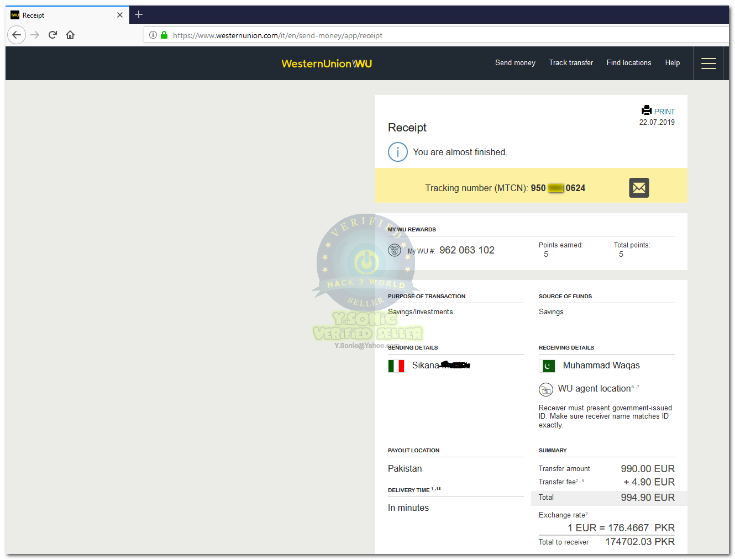Image resolution: width=735 pixels, height=560 pixels.
Task: Focus the westernunion.com address bar
Action: [437, 35]
